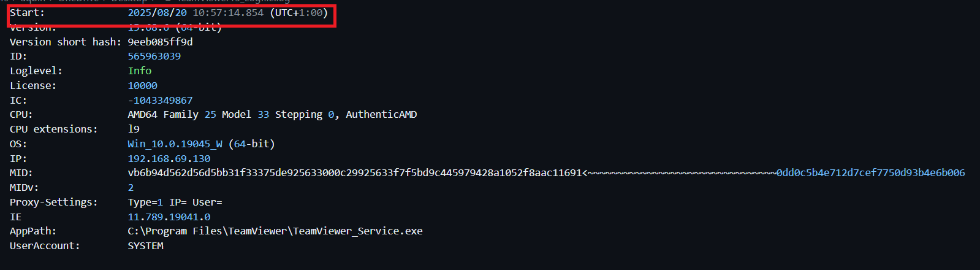Click the IC value -1043349867
980x270 pixels.
[160, 101]
